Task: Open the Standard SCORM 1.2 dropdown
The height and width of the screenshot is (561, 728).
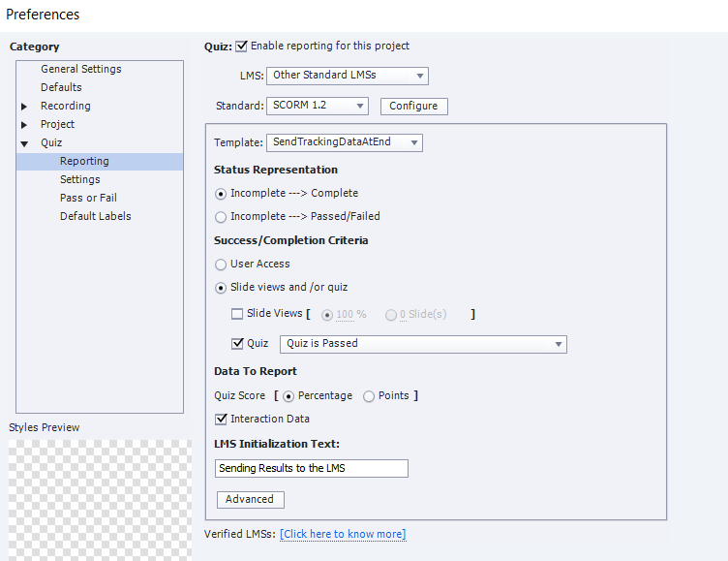Action: click(x=318, y=106)
